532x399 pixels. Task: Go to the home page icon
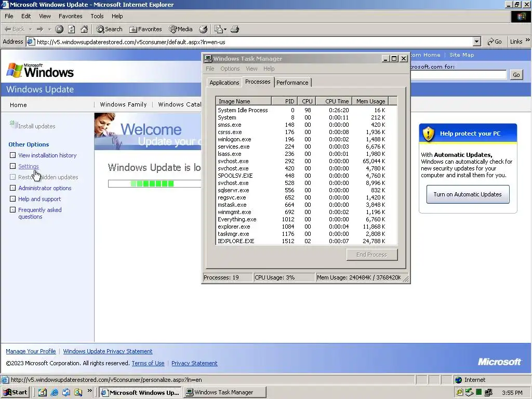[x=84, y=29]
